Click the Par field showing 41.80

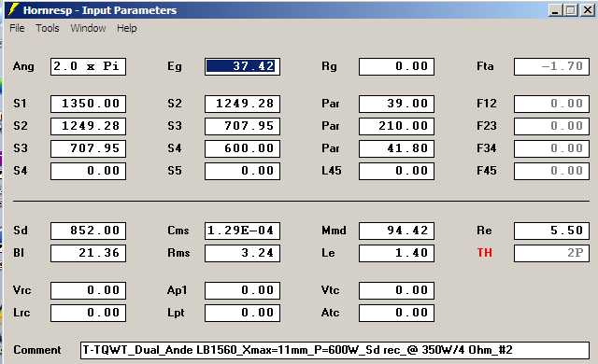(x=396, y=148)
